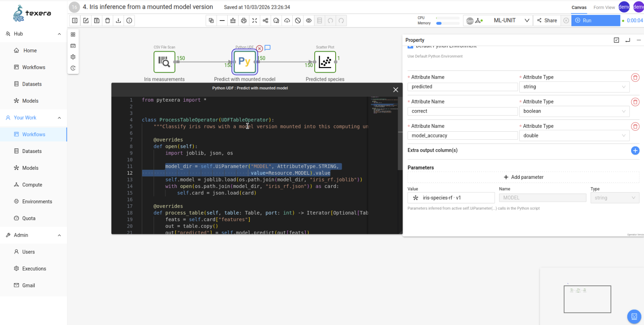Open the ML-UNIT computing unit dropdown
Image resolution: width=644 pixels, height=325 pixels.
pos(511,21)
